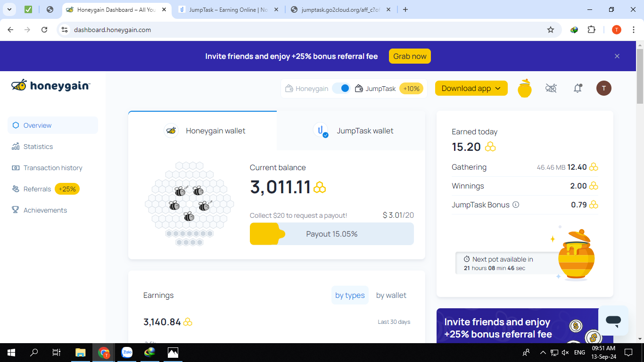Click the Transaction history cash icon
Screen dimensions: 644x362
pos(16,168)
